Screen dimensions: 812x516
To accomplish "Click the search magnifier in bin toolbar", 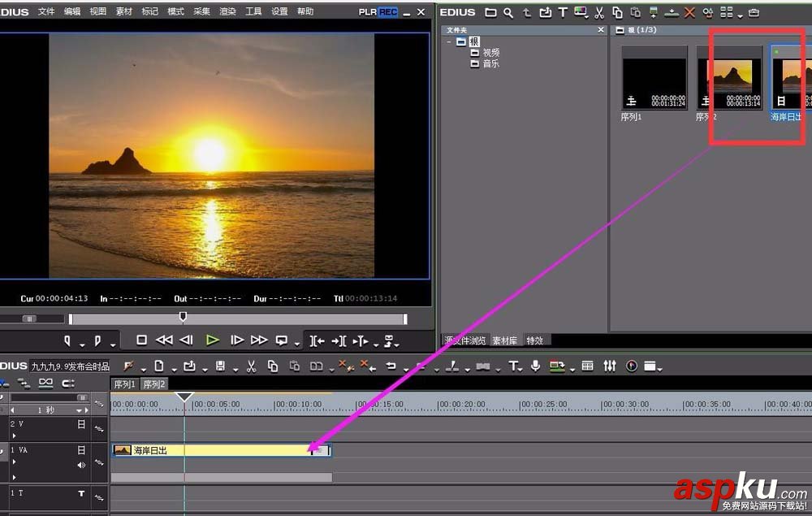I will click(x=508, y=12).
